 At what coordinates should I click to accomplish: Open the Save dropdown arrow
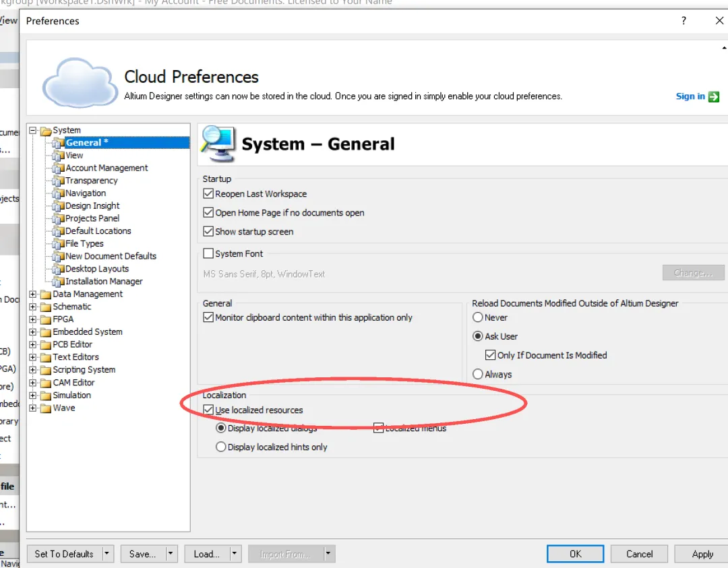coord(171,554)
